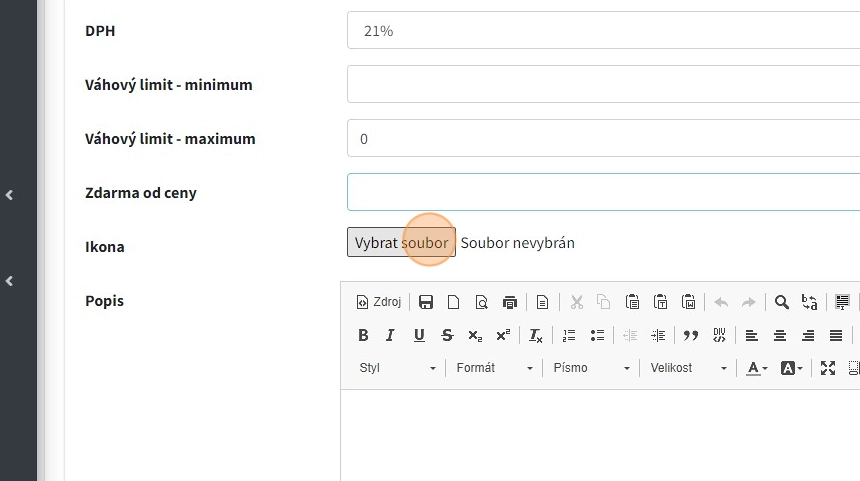Click the Vybrat soubor button
This screenshot has height=481, width=860.
pos(401,242)
